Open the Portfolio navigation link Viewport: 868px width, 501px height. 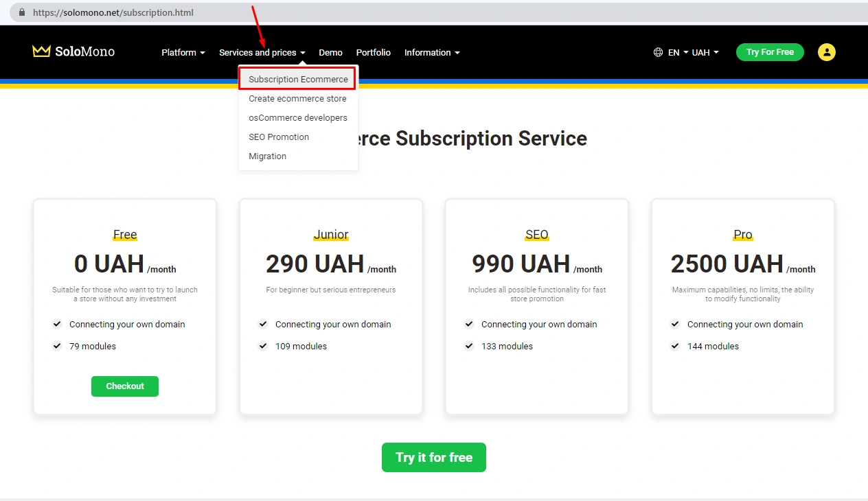tap(373, 52)
